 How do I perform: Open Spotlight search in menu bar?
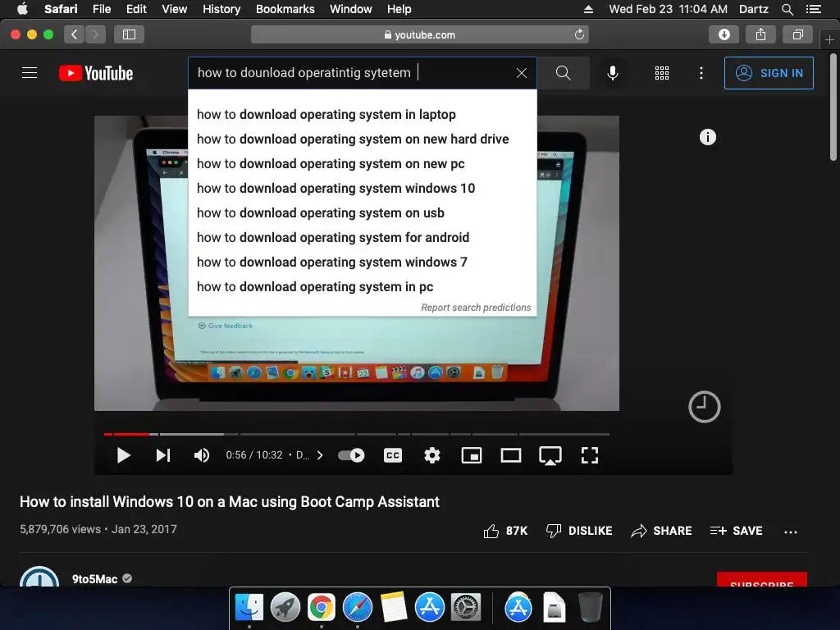pyautogui.click(x=787, y=9)
